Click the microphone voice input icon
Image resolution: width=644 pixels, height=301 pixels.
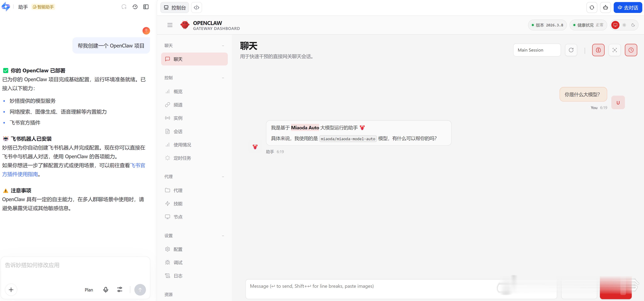click(106, 289)
